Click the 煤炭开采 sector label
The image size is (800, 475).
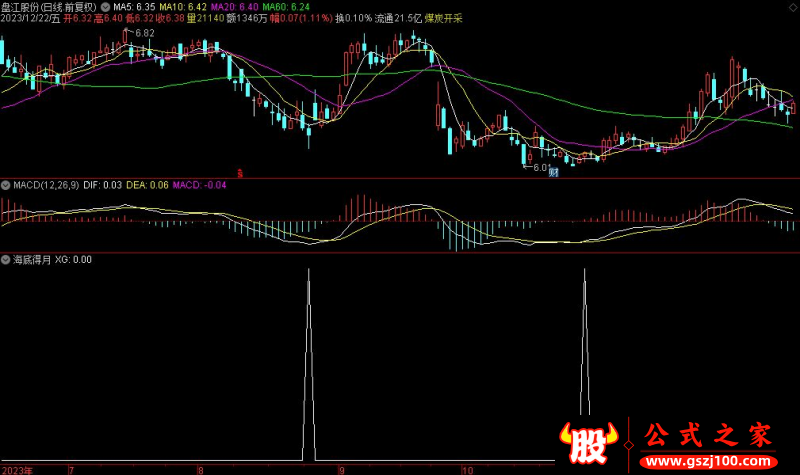tap(443, 18)
